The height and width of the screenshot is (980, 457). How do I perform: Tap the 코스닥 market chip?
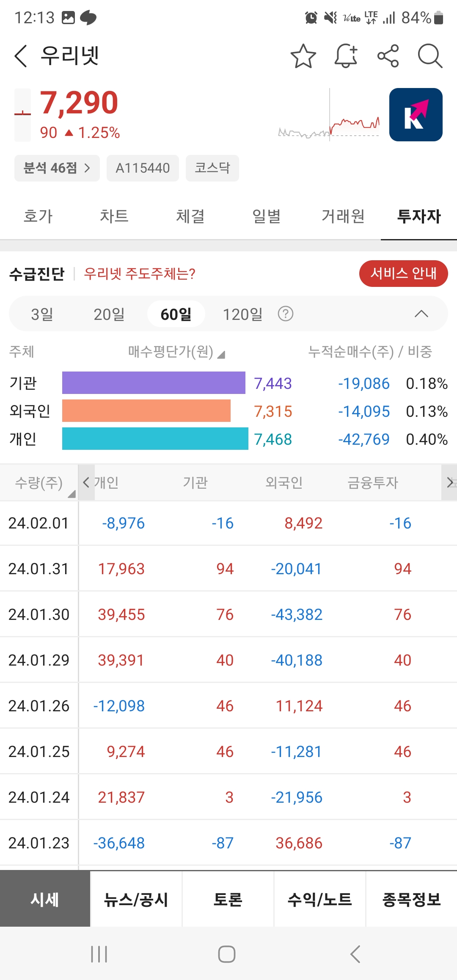click(212, 168)
